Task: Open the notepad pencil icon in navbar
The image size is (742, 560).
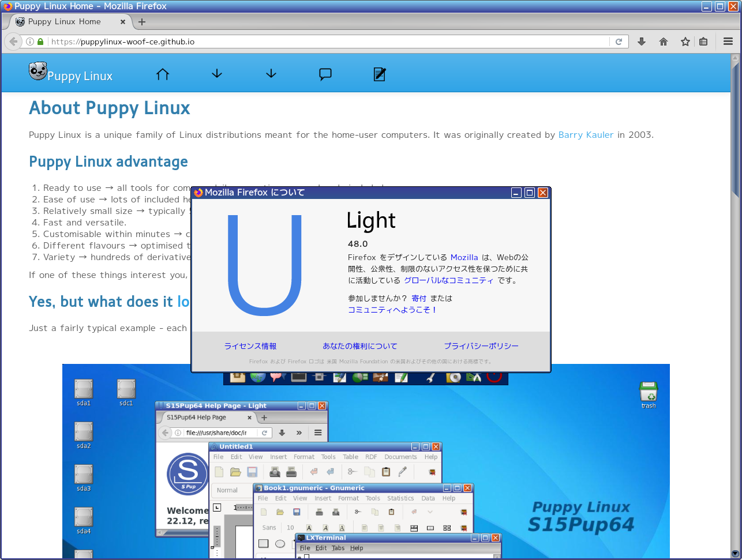Action: click(380, 74)
